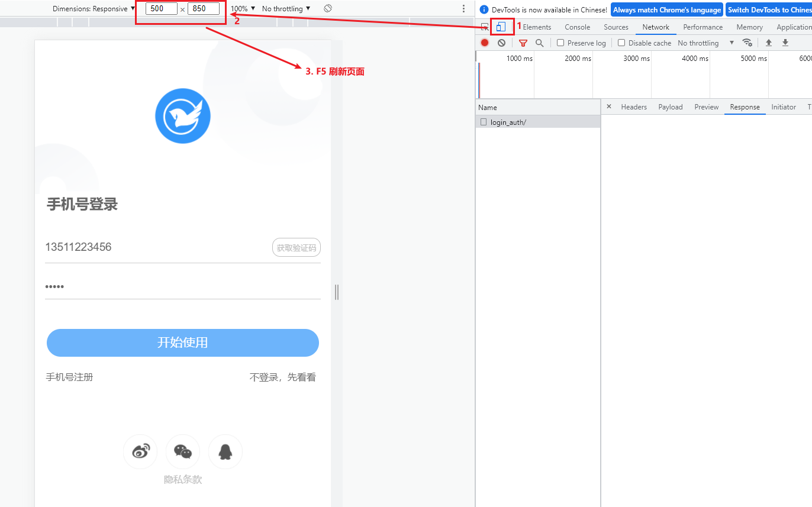Switch to the Console tab
The image size is (812, 507).
(x=577, y=27)
